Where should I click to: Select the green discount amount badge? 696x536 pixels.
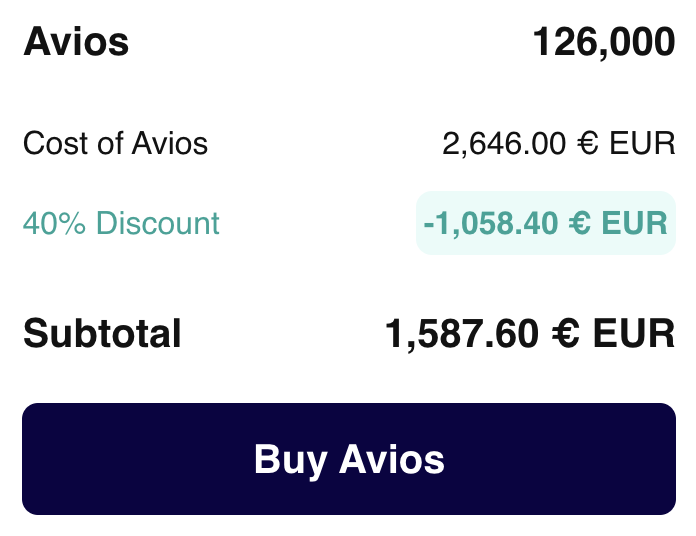545,223
